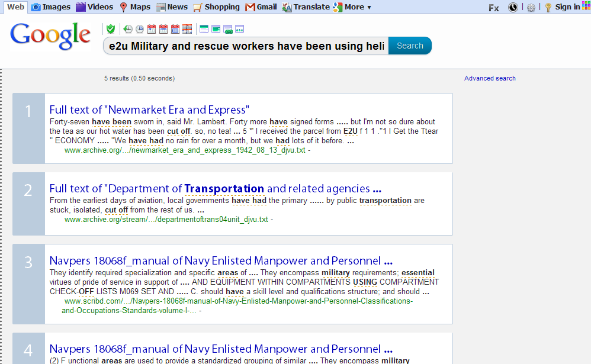
Task: Expand the More dropdown menu
Action: point(352,7)
